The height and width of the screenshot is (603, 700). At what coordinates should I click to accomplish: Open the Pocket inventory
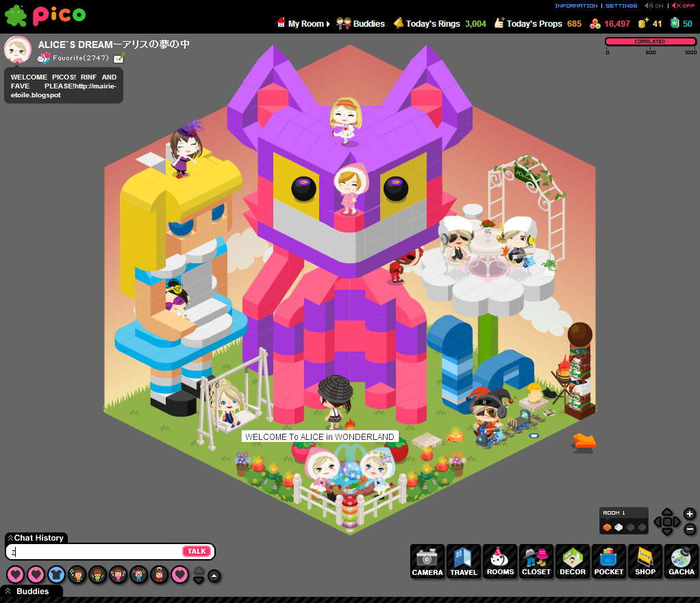click(608, 561)
